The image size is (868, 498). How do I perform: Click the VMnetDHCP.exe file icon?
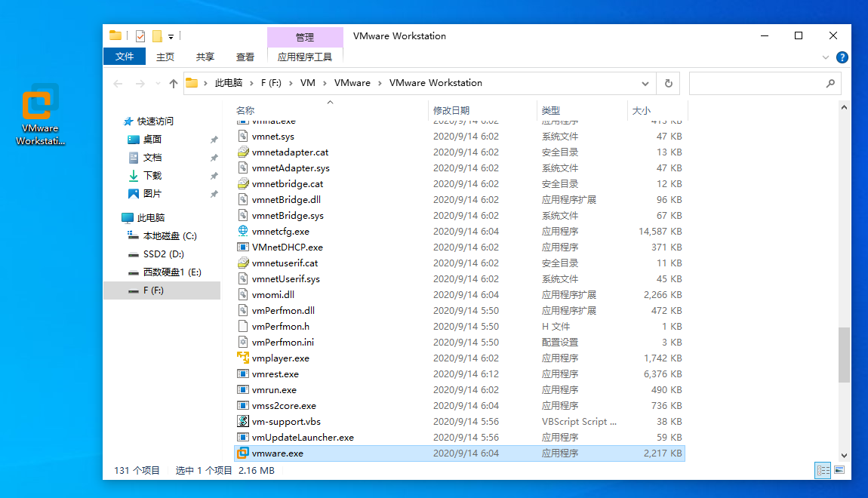click(242, 247)
